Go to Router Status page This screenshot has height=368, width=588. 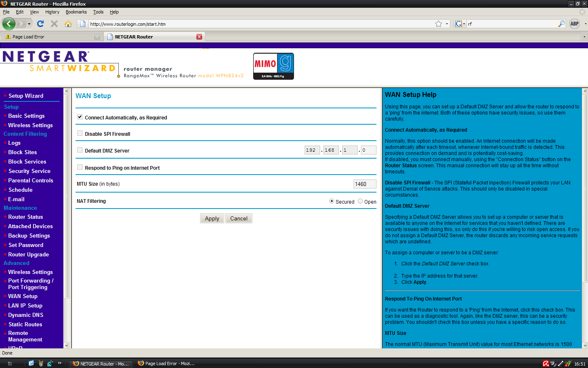click(x=26, y=217)
